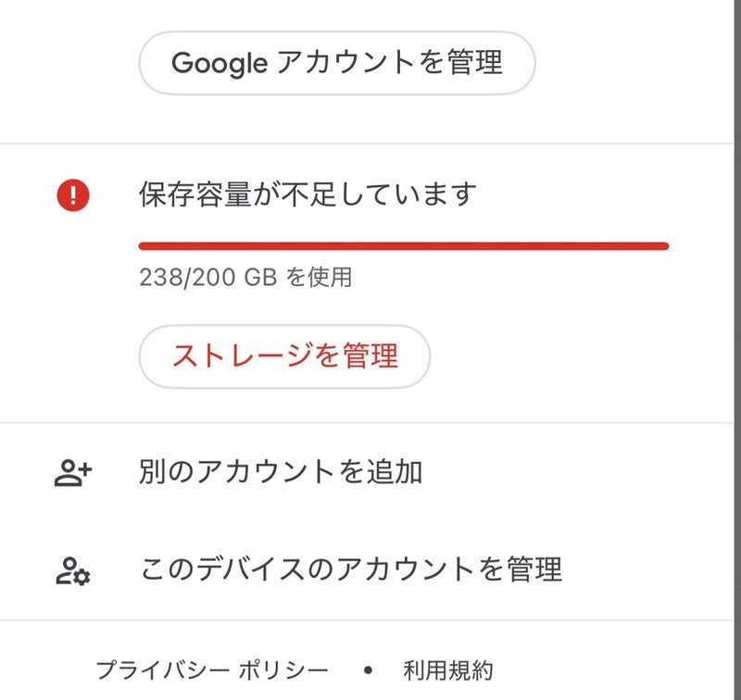Select 別のアカウントを追加 menu entry
Screen dimensions: 741x700
[x=281, y=472]
